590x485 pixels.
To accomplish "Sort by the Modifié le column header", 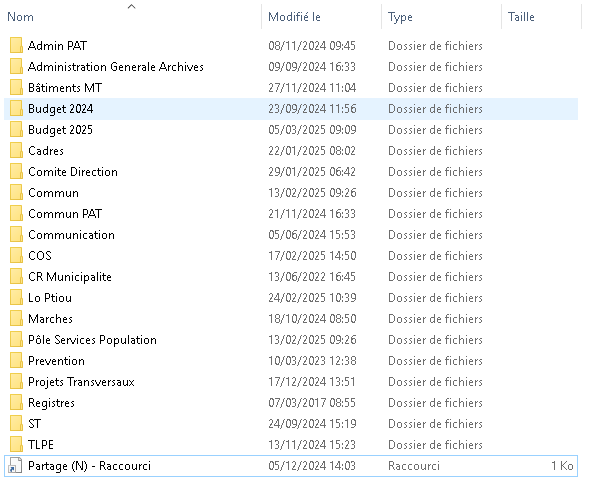I will click(294, 17).
